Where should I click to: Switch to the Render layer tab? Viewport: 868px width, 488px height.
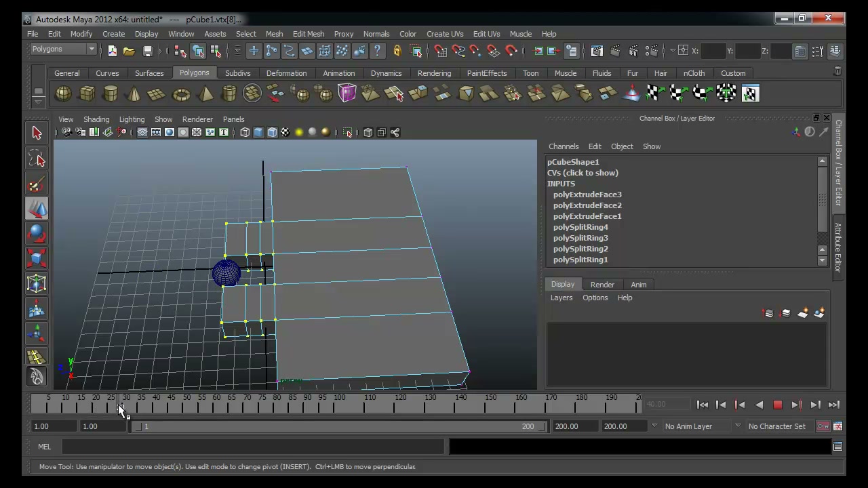[602, 285]
